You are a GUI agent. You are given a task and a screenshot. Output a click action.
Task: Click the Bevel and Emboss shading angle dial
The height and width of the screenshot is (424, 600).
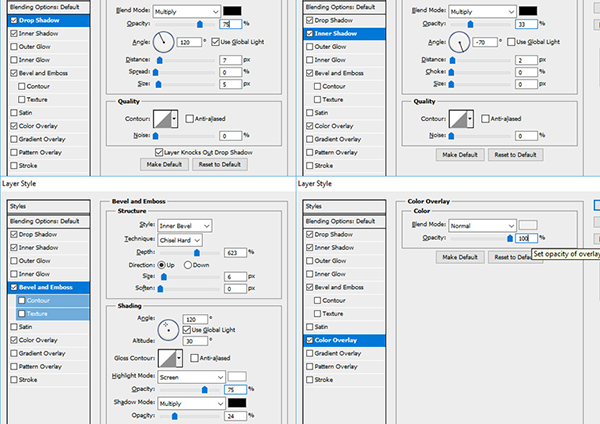pos(167,328)
